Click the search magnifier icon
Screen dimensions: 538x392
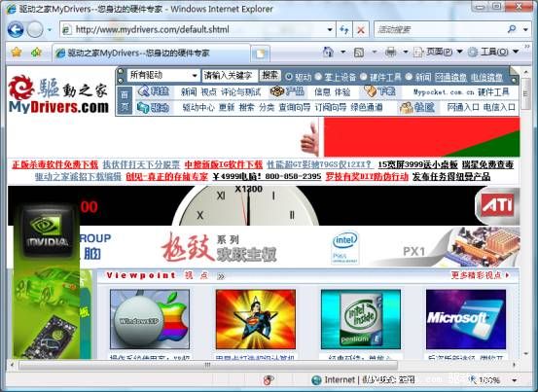[x=512, y=29]
